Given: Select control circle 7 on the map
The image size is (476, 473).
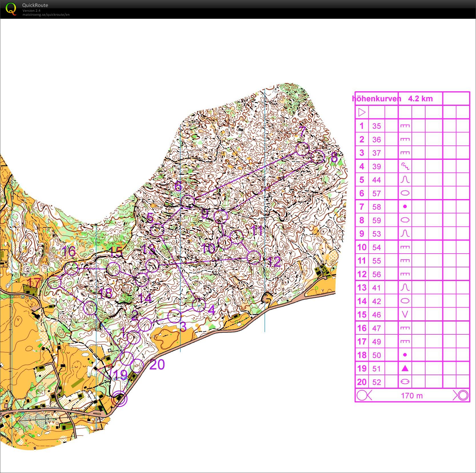Looking at the screenshot, I should [302, 149].
